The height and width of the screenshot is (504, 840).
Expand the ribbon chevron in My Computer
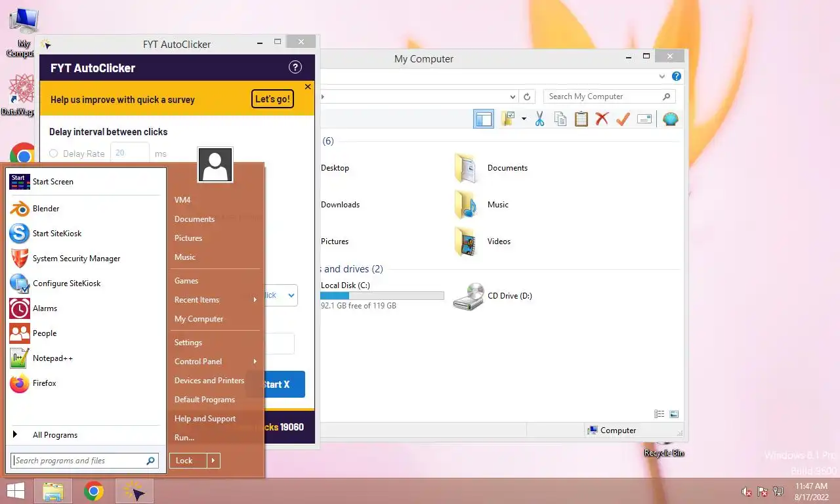(x=662, y=77)
